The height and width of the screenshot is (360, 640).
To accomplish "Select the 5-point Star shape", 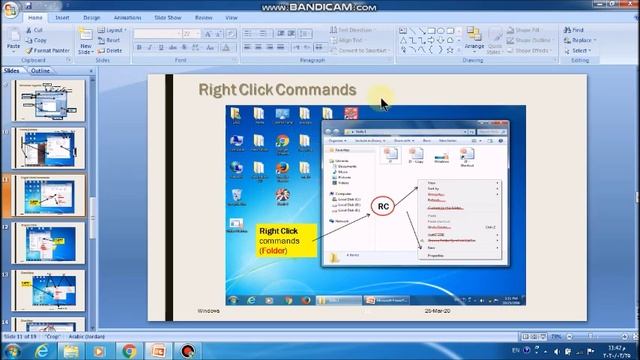I will click(x=450, y=50).
